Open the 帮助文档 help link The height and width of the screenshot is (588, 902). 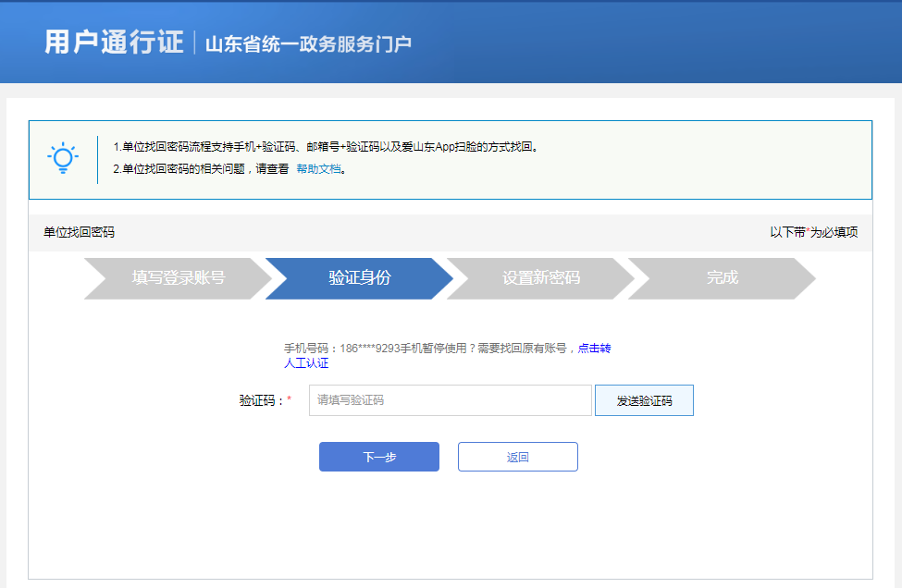(x=318, y=169)
